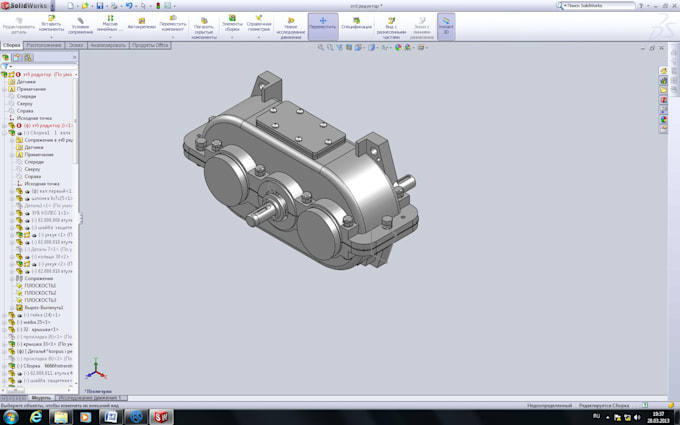Image resolution: width=680 pixels, height=425 pixels.
Task: Open dropdown arrow next to Save icon
Action: click(106, 6)
